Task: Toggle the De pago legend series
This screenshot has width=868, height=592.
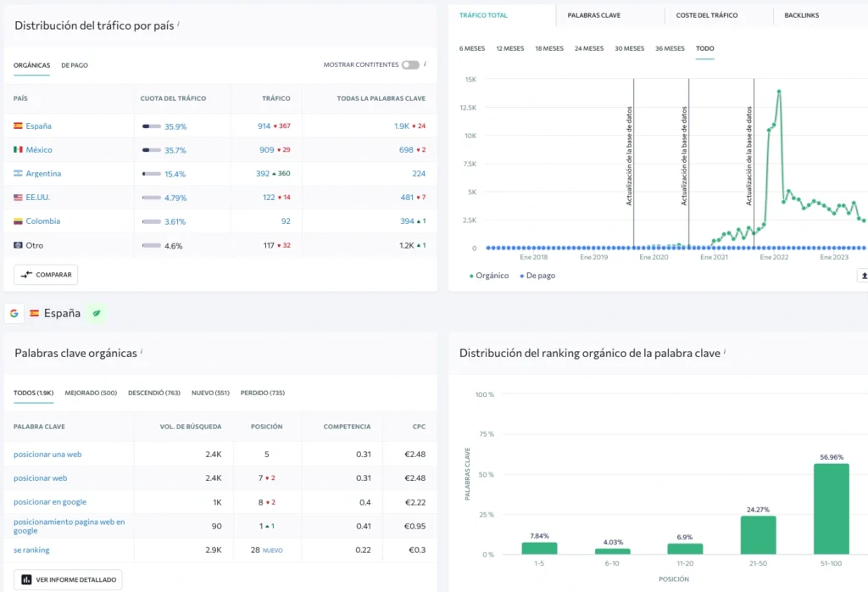Action: 537,276
